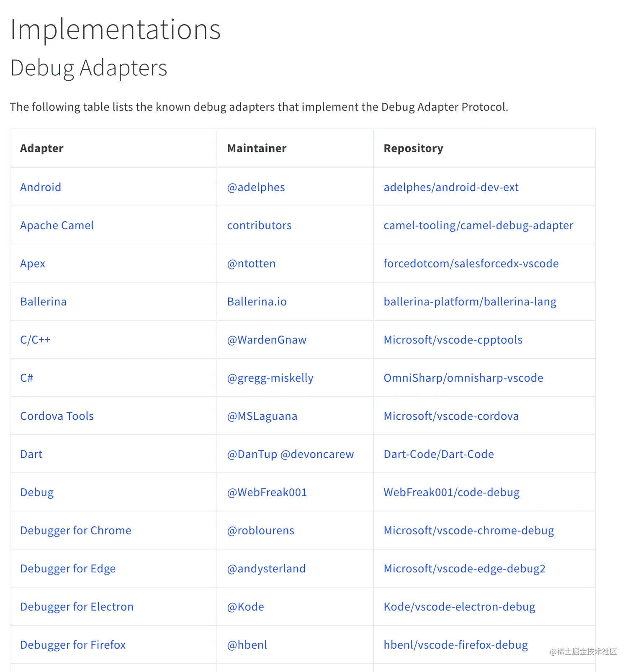The image size is (633, 672).
Task: Open adelphes/android-dev-ext repository link
Action: 451,187
